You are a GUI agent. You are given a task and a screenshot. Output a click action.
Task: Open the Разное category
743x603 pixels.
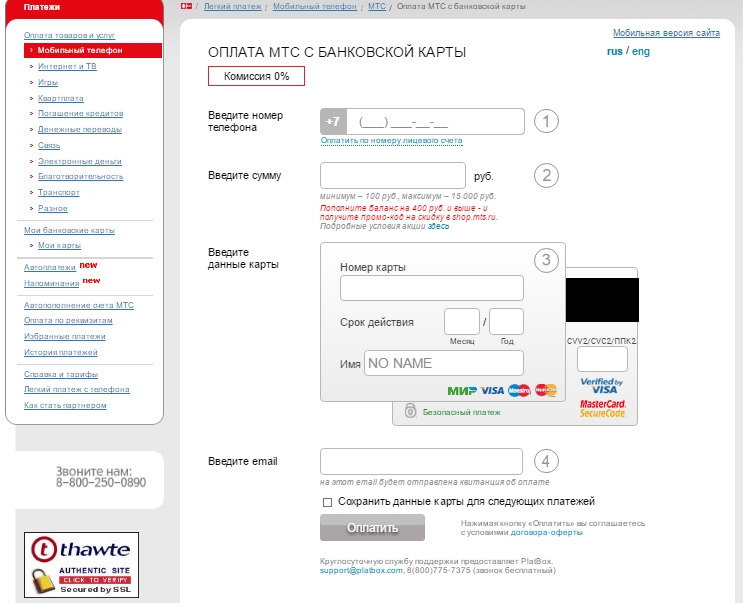tap(53, 208)
